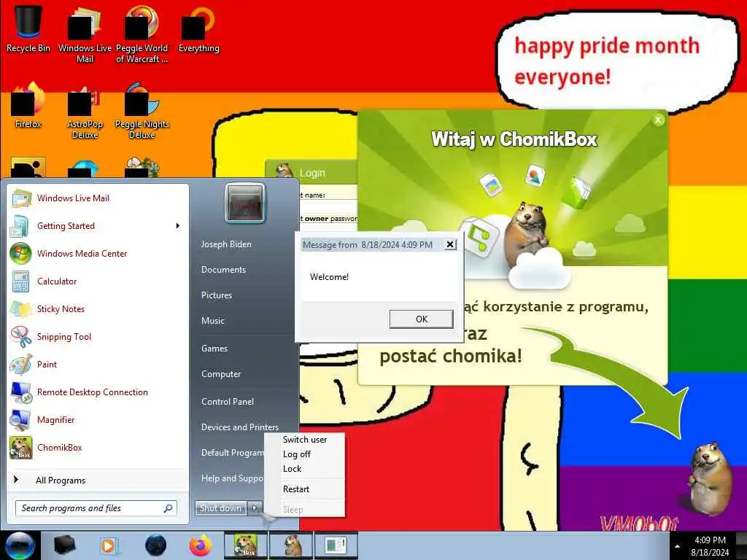Switch to the message window taskbar button
747x560 pixels.
click(336, 545)
